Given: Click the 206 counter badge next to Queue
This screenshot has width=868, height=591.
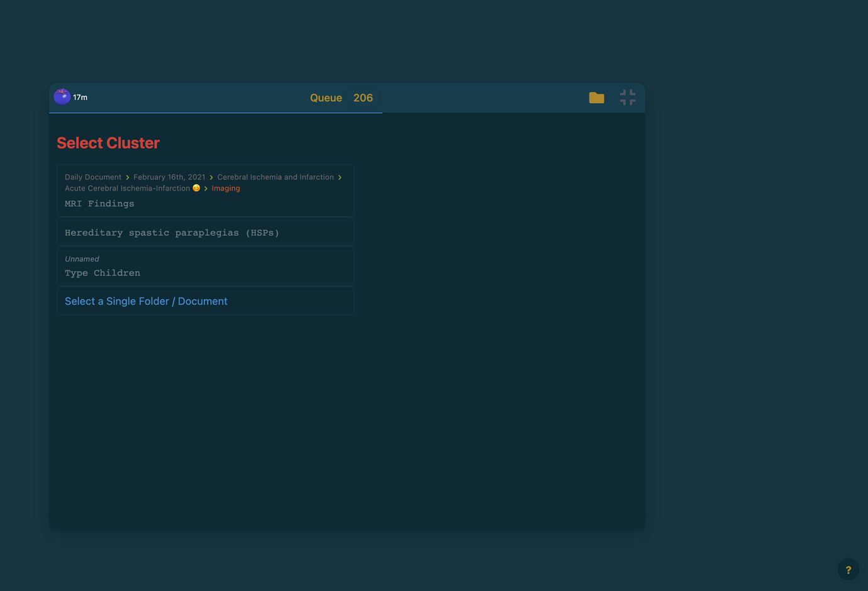Looking at the screenshot, I should click(x=363, y=97).
